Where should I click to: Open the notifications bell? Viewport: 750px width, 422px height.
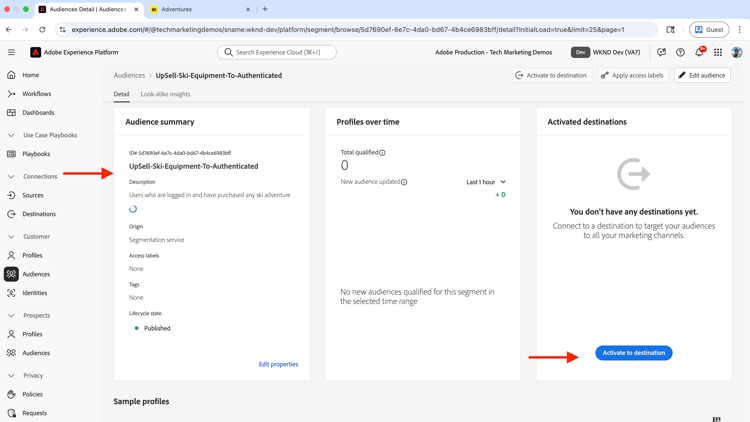click(699, 52)
